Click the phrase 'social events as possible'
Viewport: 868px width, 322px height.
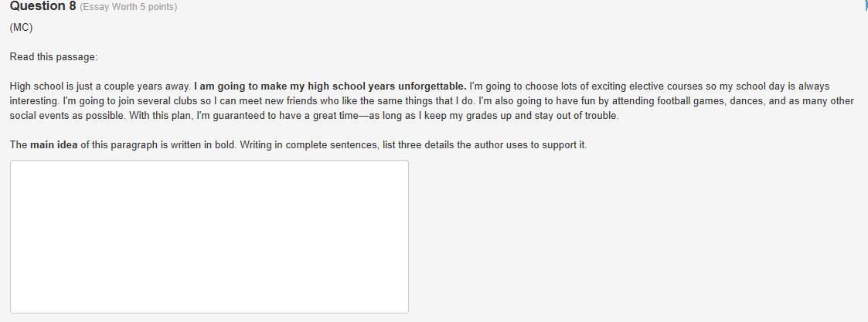[x=63, y=116]
